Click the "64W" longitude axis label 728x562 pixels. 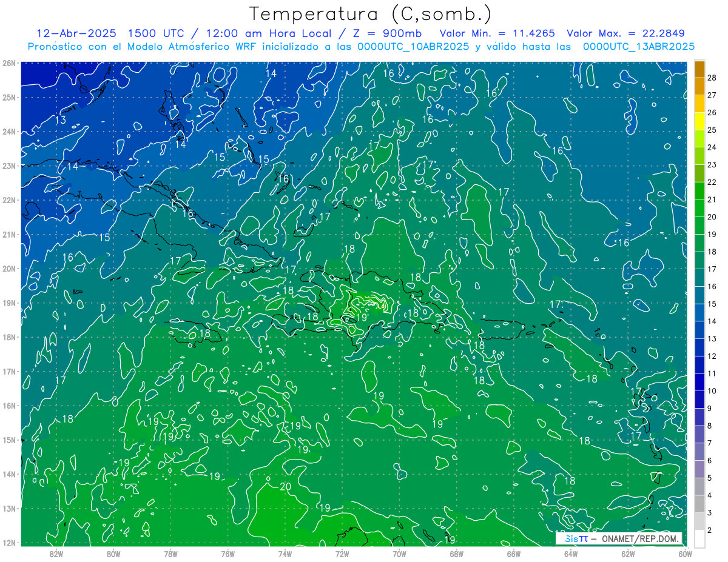click(x=571, y=554)
